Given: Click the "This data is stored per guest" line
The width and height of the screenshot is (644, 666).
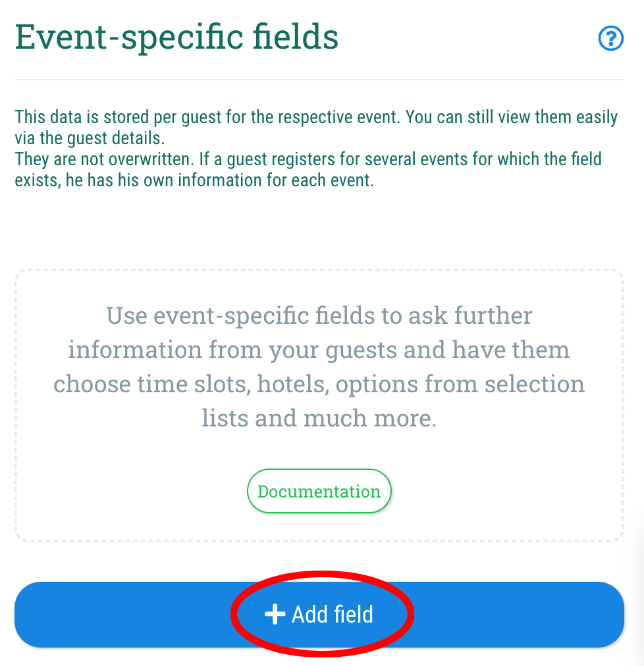Looking at the screenshot, I should (x=316, y=117).
